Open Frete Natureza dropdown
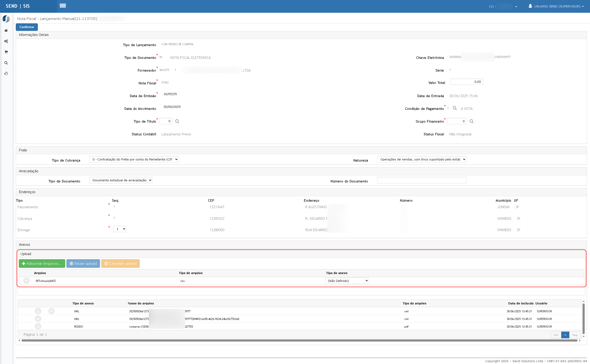 (x=422, y=159)
